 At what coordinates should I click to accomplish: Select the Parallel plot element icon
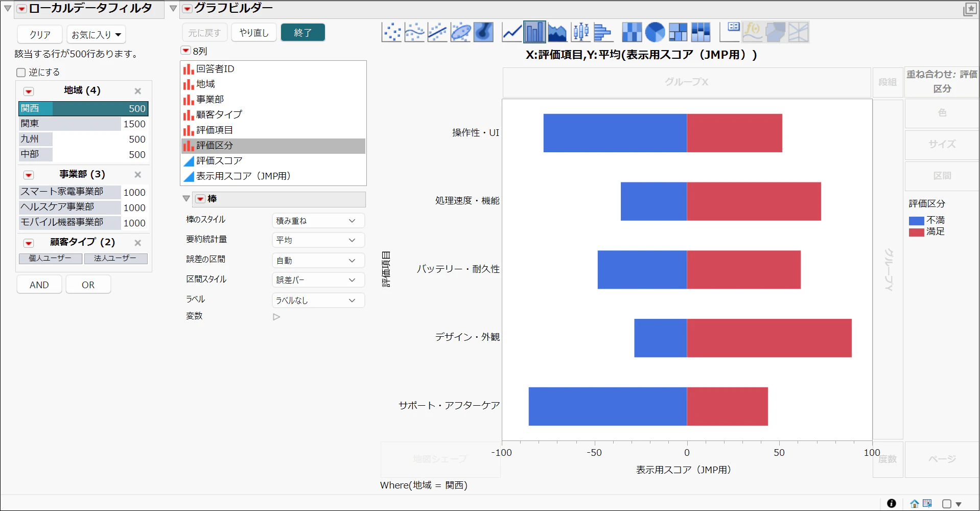(x=799, y=32)
